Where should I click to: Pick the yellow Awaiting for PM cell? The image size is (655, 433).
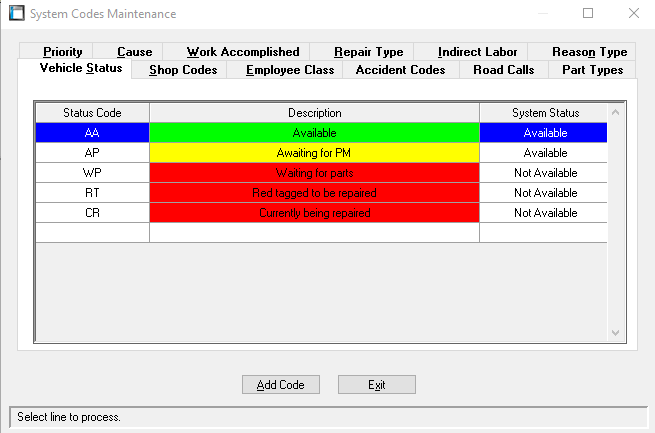(x=314, y=153)
